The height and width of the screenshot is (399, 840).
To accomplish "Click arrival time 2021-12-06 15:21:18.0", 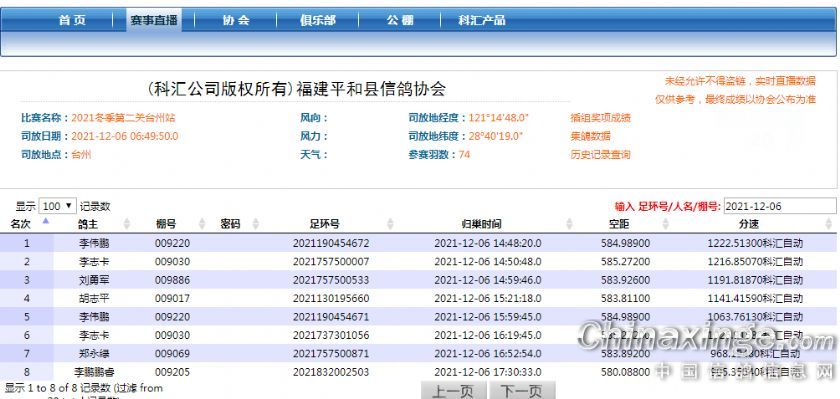I will (x=488, y=298).
